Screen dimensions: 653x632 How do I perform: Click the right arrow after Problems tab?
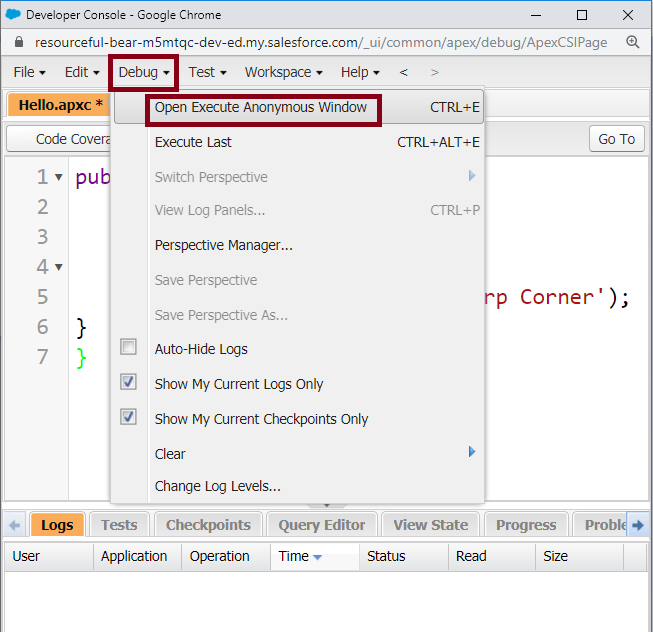pos(638,525)
